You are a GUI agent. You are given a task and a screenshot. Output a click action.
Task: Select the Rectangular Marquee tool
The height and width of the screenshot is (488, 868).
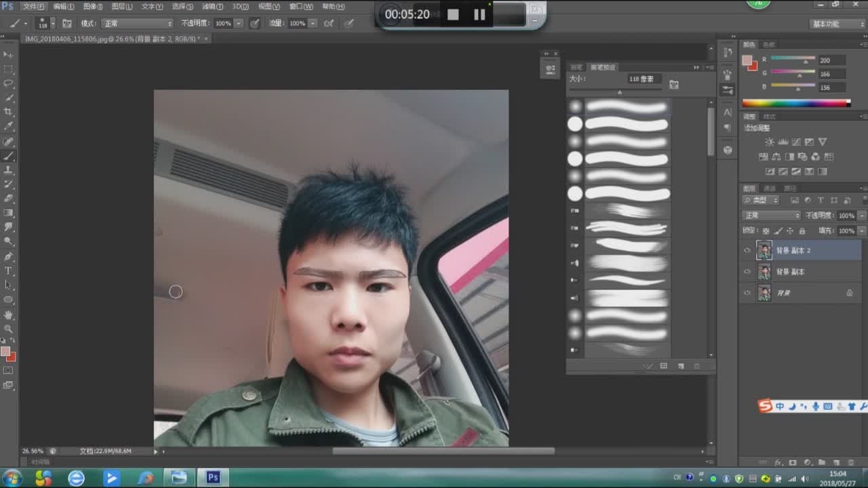pyautogui.click(x=9, y=69)
